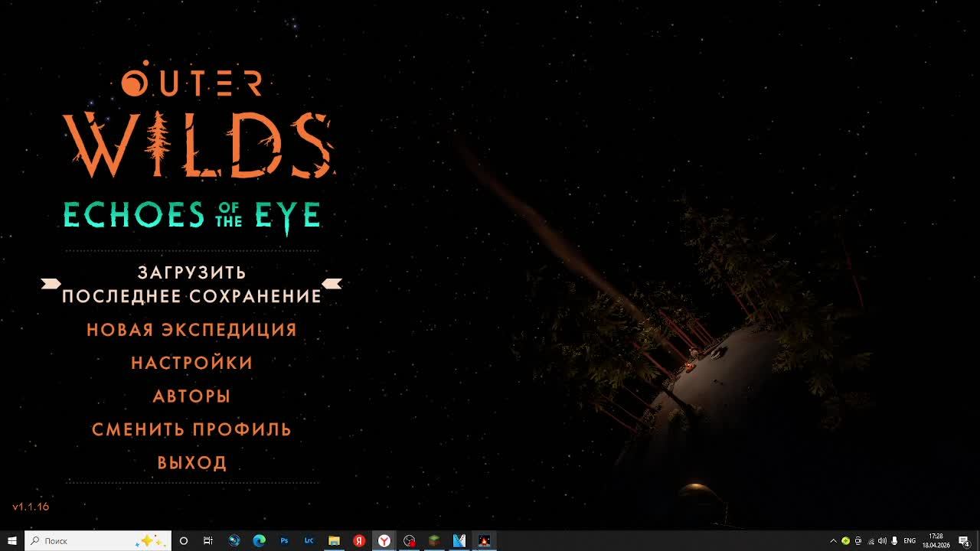The width and height of the screenshot is (980, 551).
Task: Expand hidden system tray icons
Action: pyautogui.click(x=833, y=540)
